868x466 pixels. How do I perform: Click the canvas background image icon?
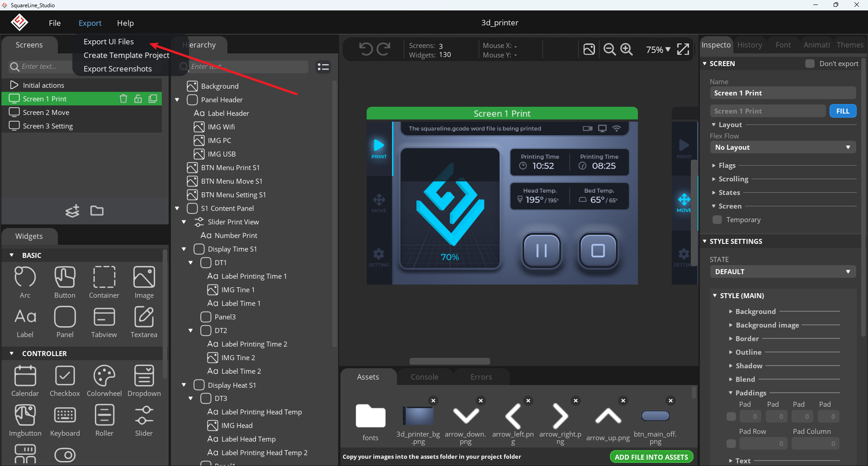click(x=589, y=49)
